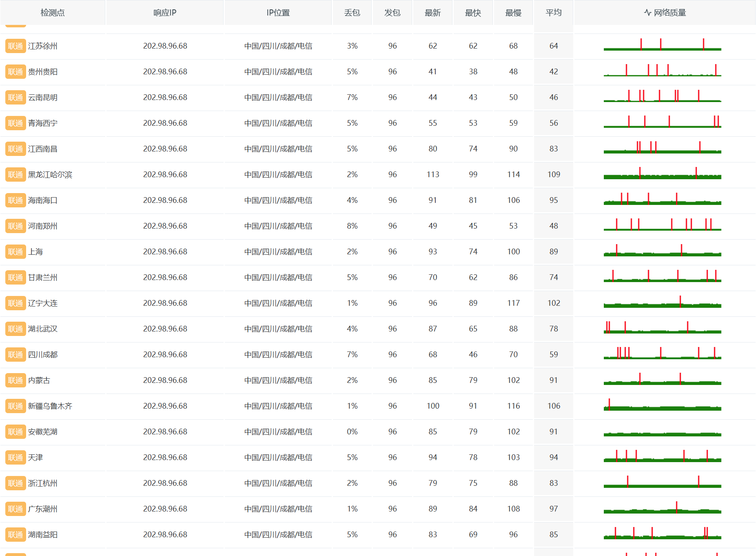Click the 联通 badge for 云南昆明
This screenshot has height=556, width=756.
pos(16,98)
